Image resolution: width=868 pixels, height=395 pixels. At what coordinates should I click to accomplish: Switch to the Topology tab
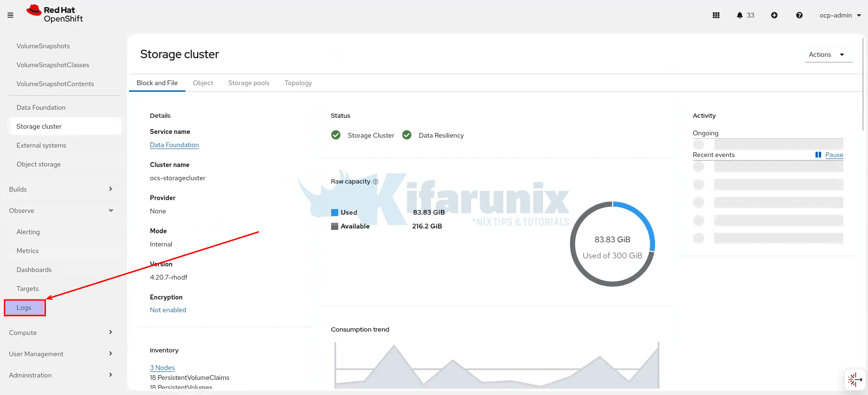click(x=298, y=83)
